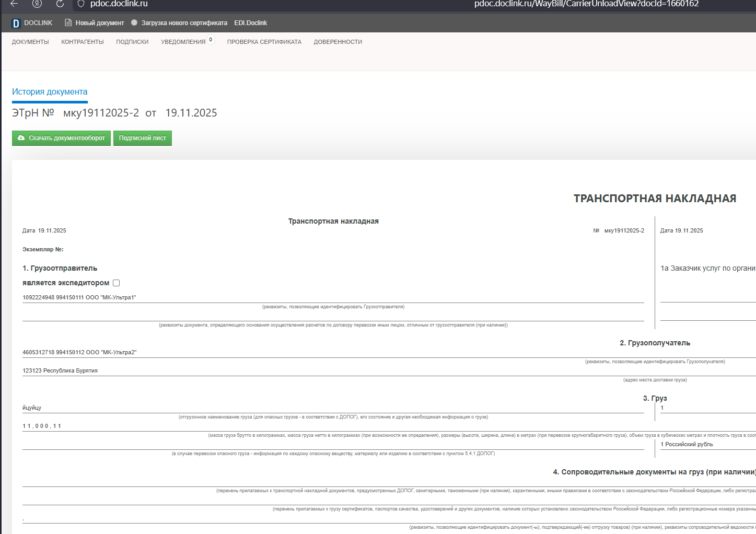Click section '1. Грузоотправитель' heading
The width and height of the screenshot is (756, 534).
[x=60, y=268]
